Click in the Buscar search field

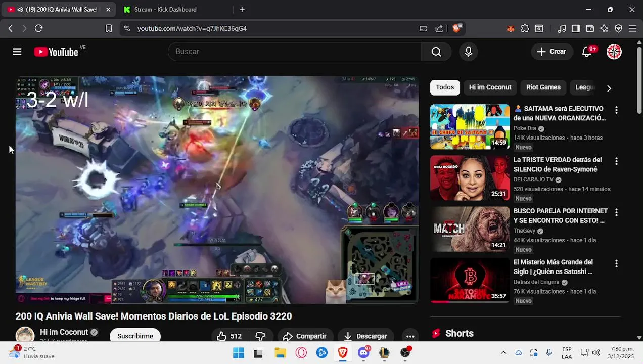point(294,52)
